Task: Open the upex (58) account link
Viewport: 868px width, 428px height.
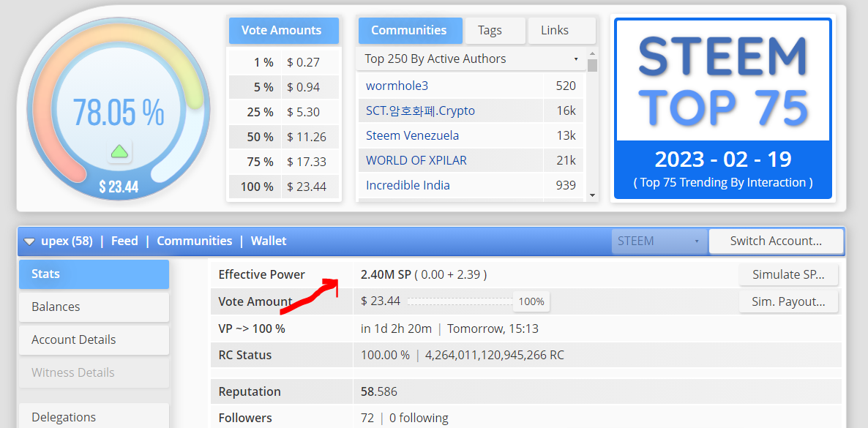Action: [x=67, y=241]
